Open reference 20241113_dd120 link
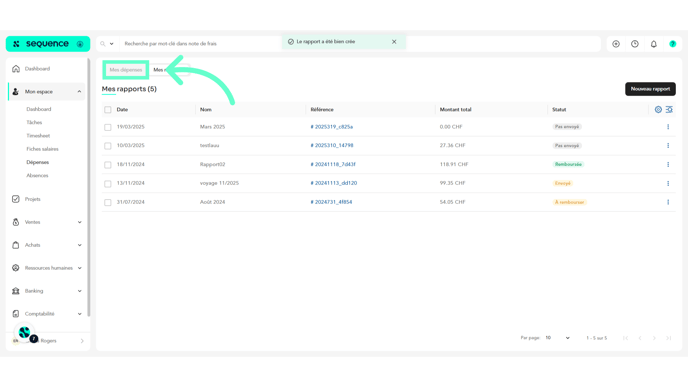688x387 pixels. 334,183
